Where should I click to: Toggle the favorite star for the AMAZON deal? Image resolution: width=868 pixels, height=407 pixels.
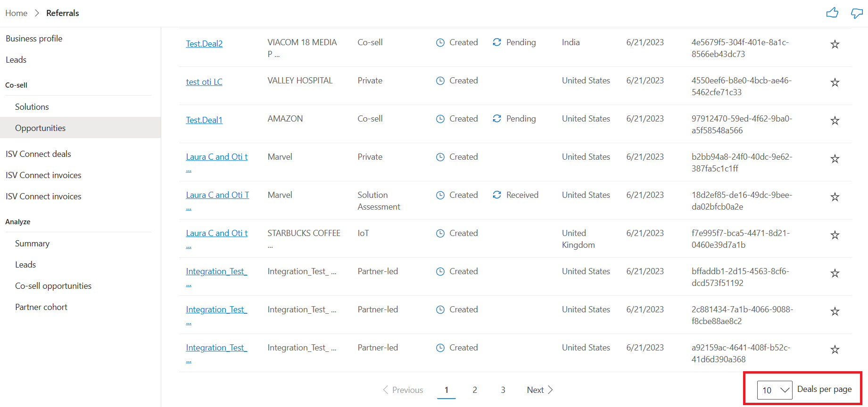(835, 121)
